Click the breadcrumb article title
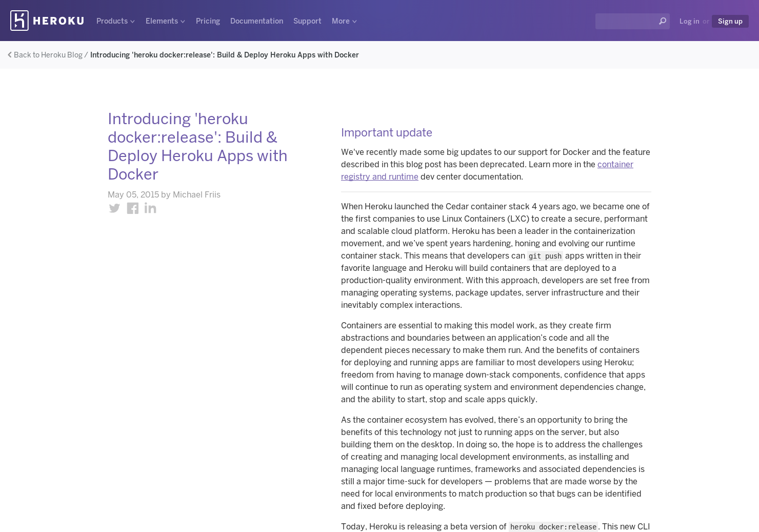Viewport: 759px width, 532px height. click(225, 54)
